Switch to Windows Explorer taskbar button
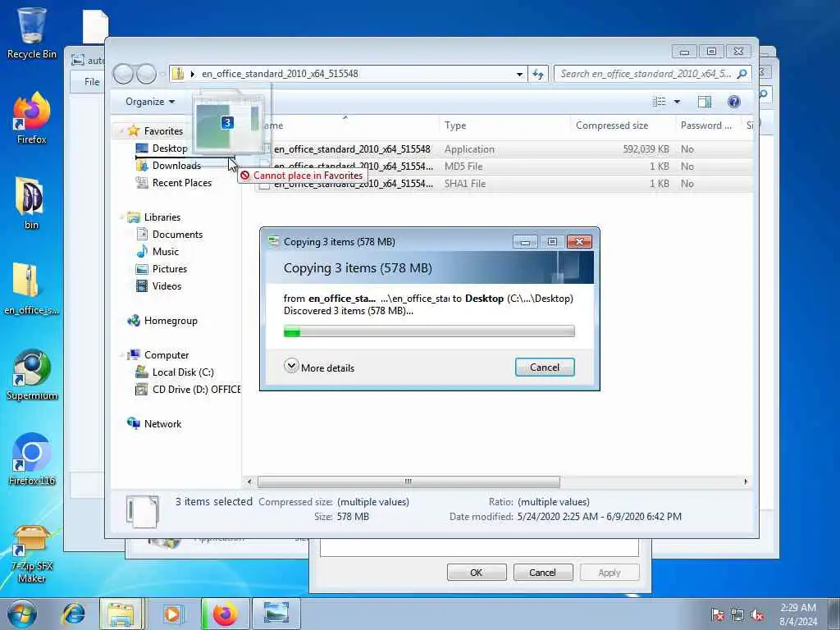This screenshot has width=840, height=630. (x=121, y=614)
